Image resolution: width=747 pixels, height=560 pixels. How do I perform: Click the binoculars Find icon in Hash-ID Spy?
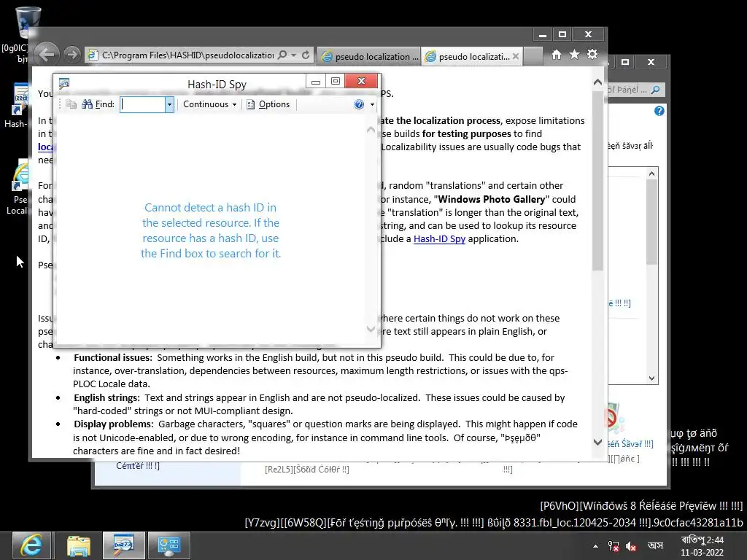(88, 104)
